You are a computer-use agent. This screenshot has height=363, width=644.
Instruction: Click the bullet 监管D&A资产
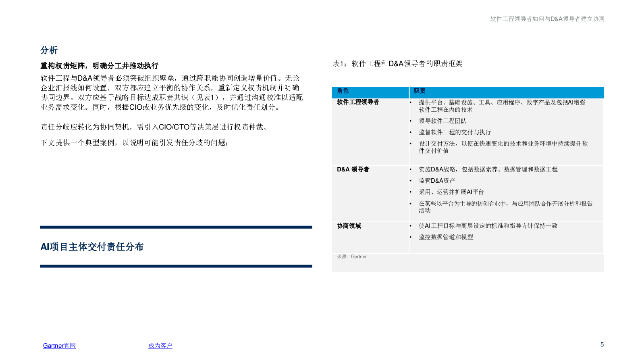437,181
